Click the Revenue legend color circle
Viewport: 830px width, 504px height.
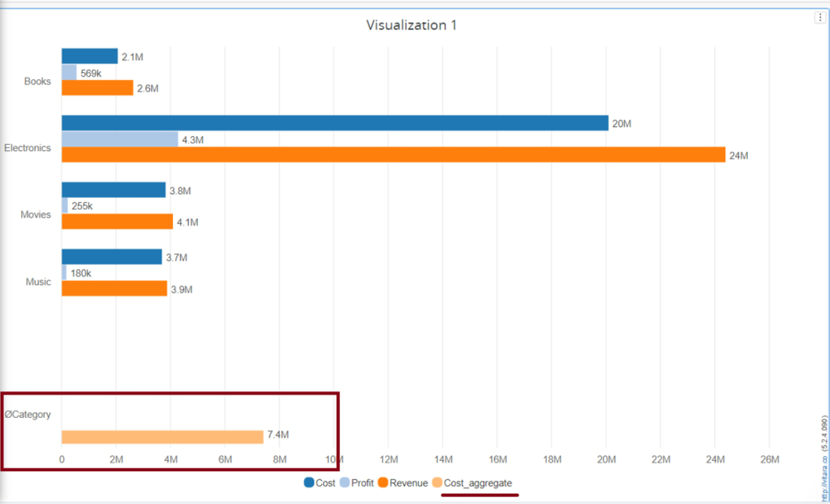[x=383, y=483]
